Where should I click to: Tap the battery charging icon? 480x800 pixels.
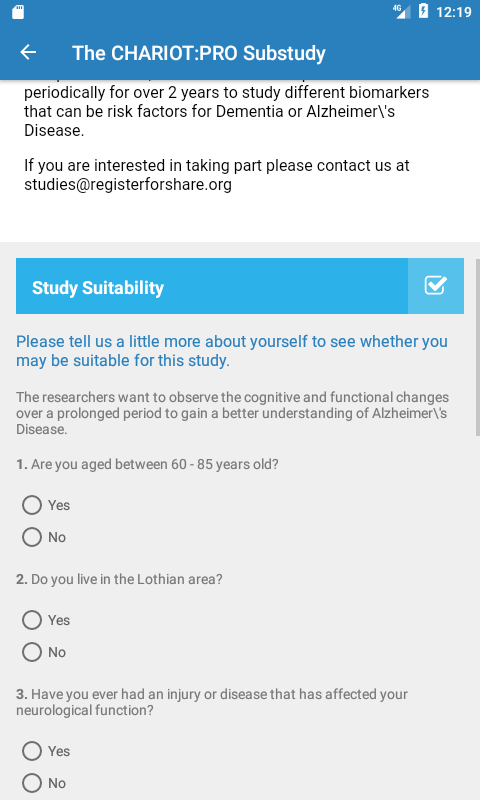point(423,11)
